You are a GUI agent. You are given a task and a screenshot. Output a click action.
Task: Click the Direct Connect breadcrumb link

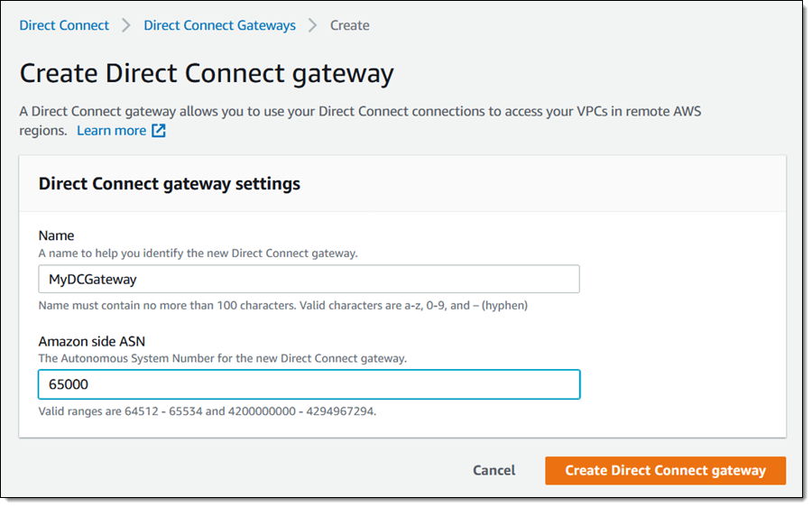click(64, 25)
